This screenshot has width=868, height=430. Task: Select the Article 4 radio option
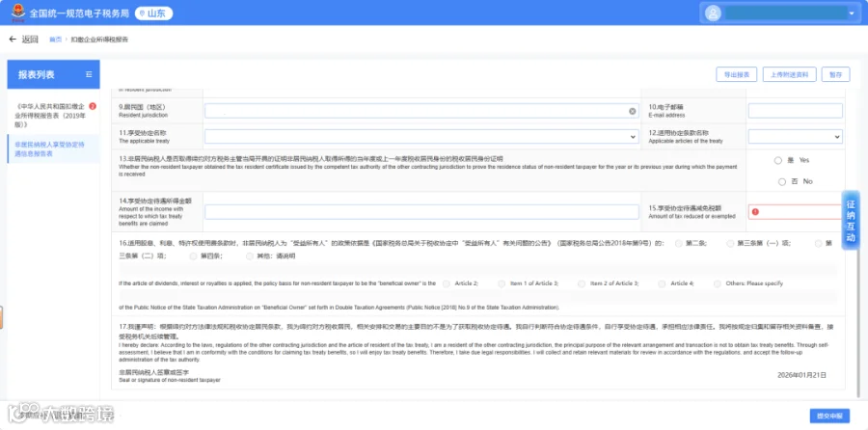pos(662,283)
